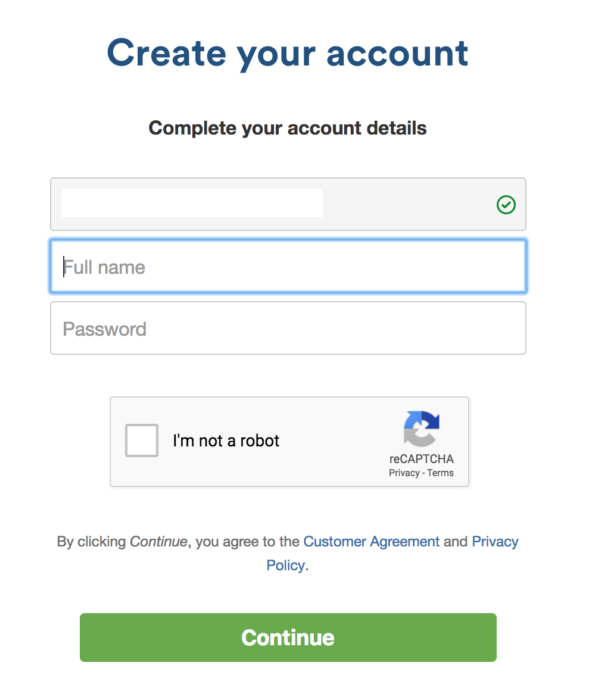Click the Create your account heading
The height and width of the screenshot is (700, 592).
coord(288,54)
